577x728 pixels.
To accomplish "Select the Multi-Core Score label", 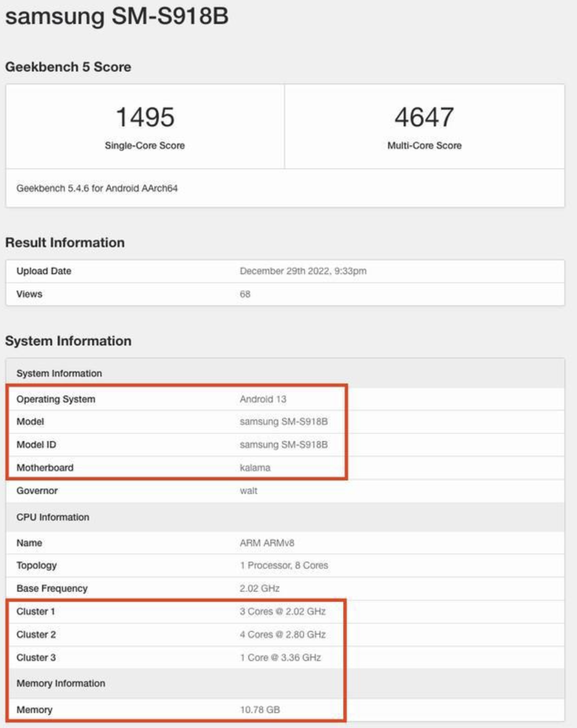I will tap(424, 145).
